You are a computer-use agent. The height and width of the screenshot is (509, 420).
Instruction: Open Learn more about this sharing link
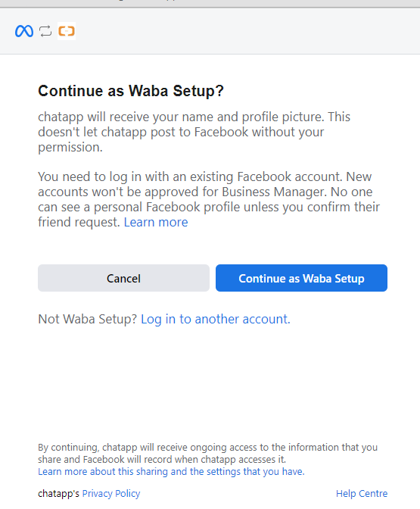[171, 471]
